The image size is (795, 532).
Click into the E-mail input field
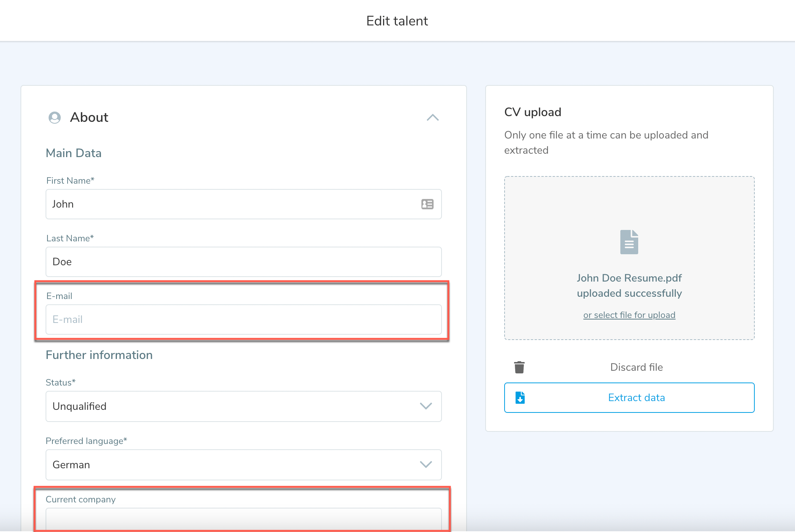[x=243, y=320]
